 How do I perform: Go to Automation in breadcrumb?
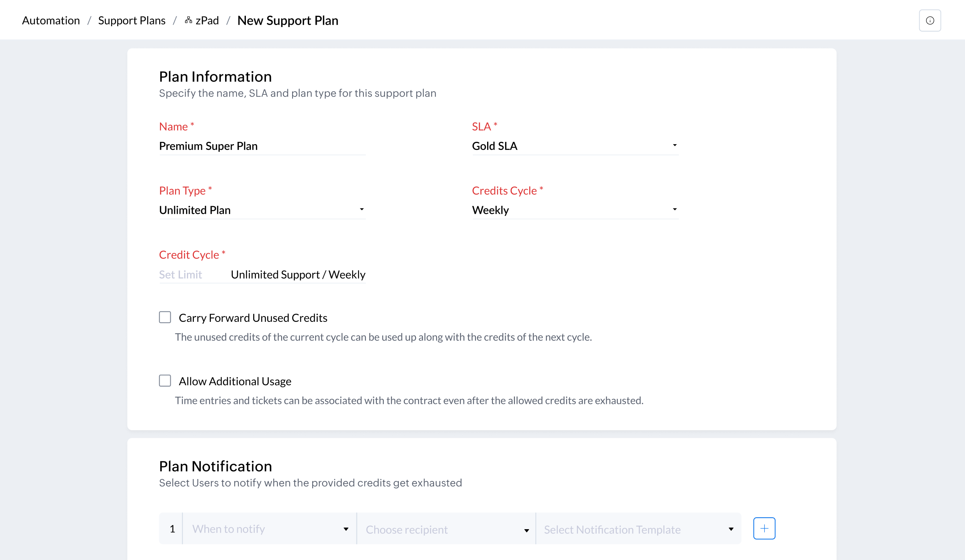[51, 20]
